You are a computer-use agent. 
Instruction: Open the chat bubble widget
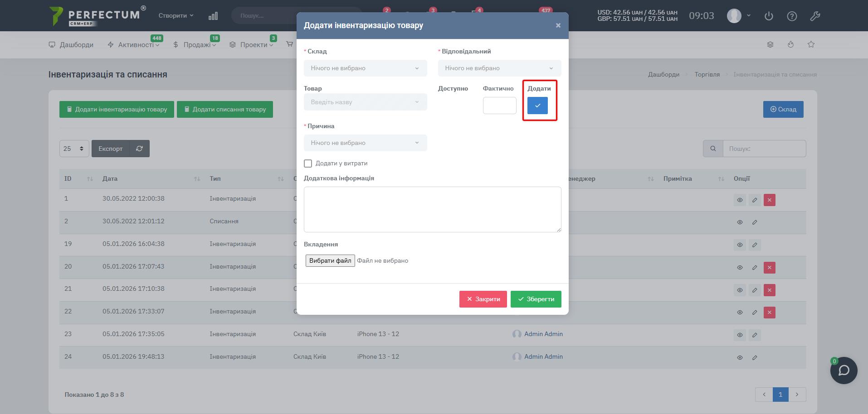click(844, 371)
